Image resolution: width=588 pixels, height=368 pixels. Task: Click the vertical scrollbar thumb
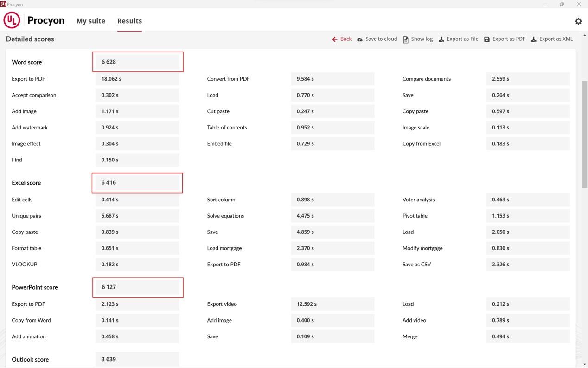[585, 135]
